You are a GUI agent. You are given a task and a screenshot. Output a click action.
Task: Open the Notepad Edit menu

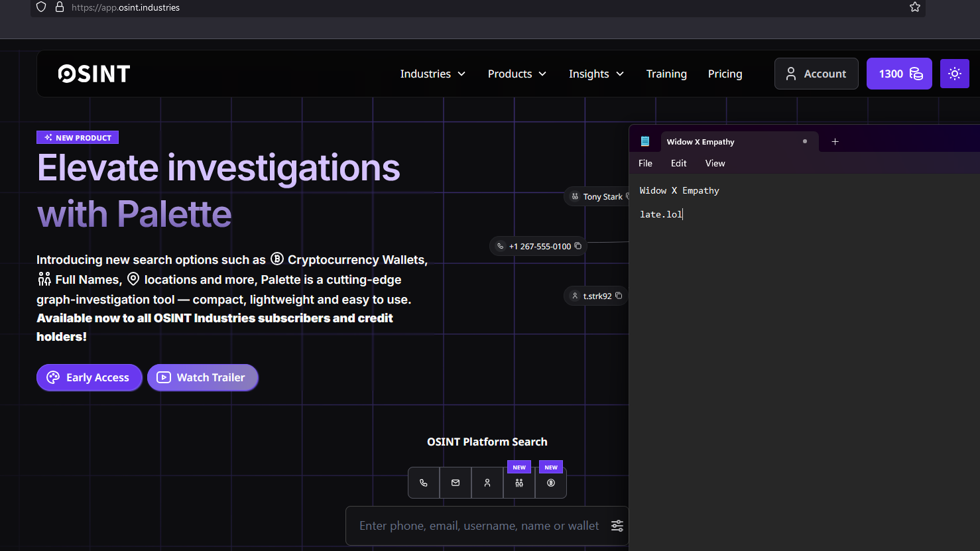[x=678, y=163]
